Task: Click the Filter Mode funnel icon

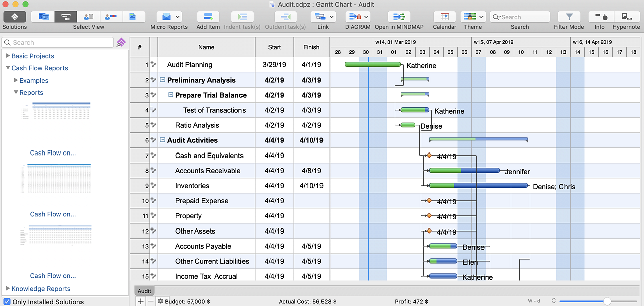Action: 569,17
